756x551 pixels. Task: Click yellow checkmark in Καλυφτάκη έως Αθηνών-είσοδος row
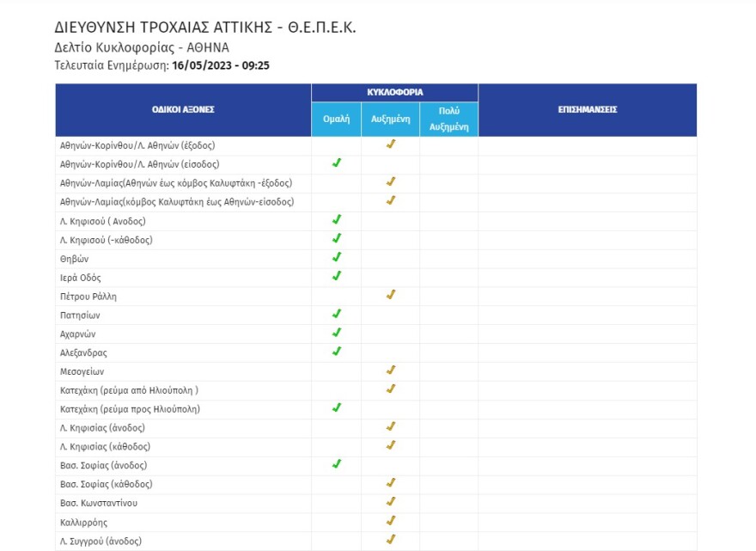tap(391, 200)
